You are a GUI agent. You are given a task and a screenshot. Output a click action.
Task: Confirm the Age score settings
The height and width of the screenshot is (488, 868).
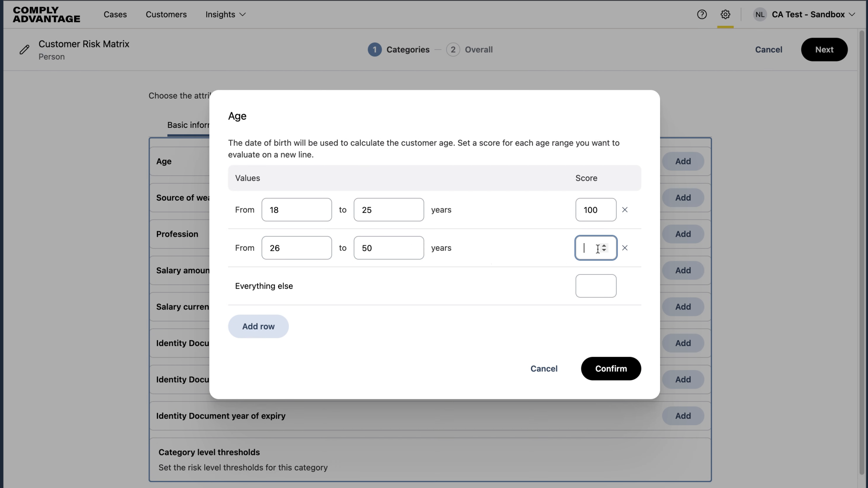[610, 368]
